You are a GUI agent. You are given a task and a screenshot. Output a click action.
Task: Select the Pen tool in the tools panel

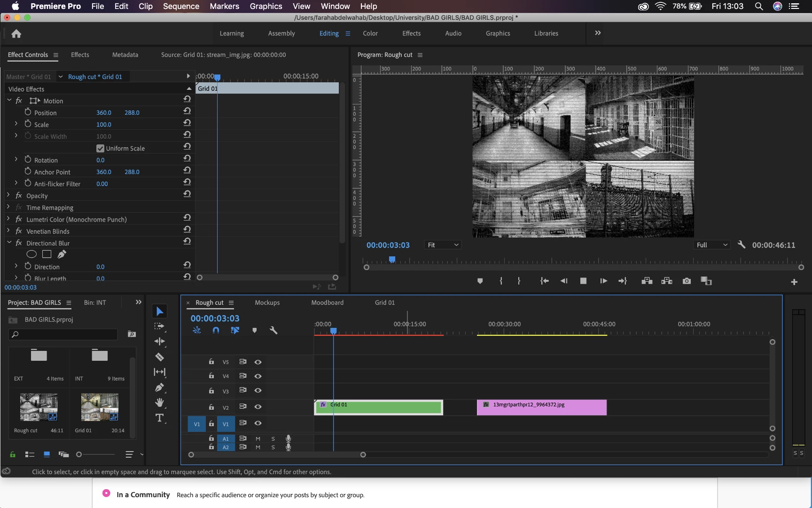(x=159, y=388)
